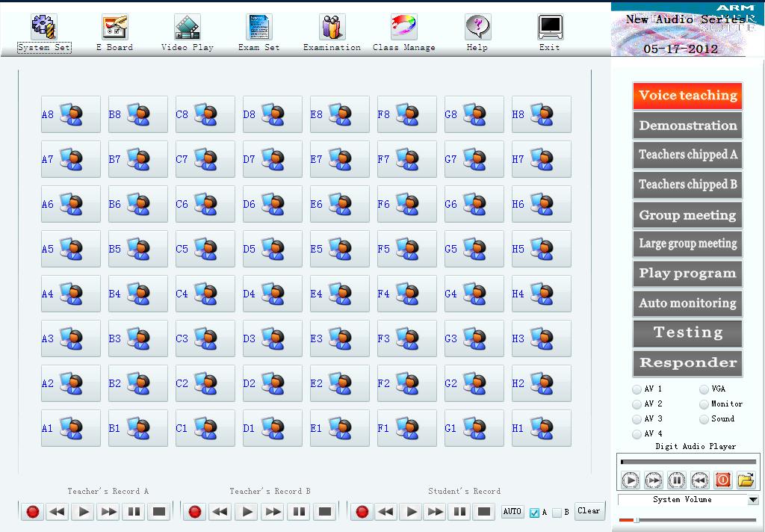Switch to Demonstration mode
Image resolution: width=765 pixels, height=532 pixels.
[x=687, y=126]
